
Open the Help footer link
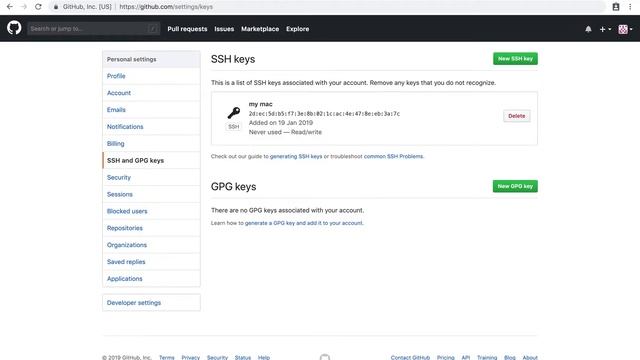[x=264, y=358]
